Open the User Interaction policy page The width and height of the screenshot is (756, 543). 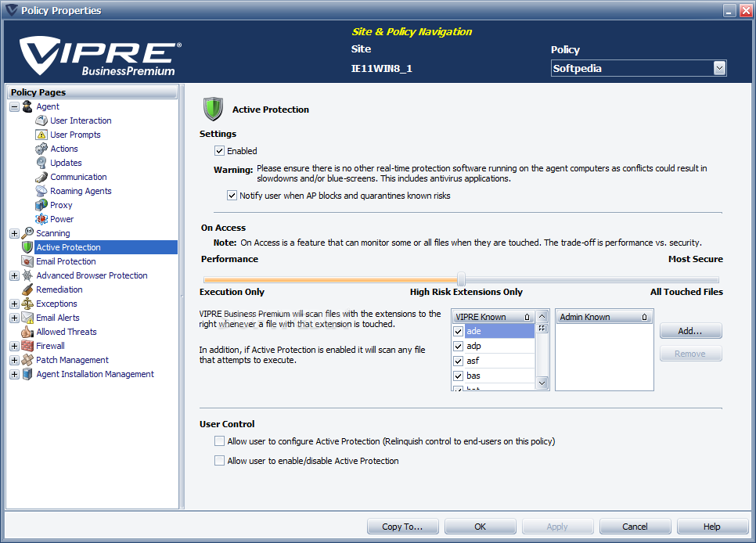point(81,120)
